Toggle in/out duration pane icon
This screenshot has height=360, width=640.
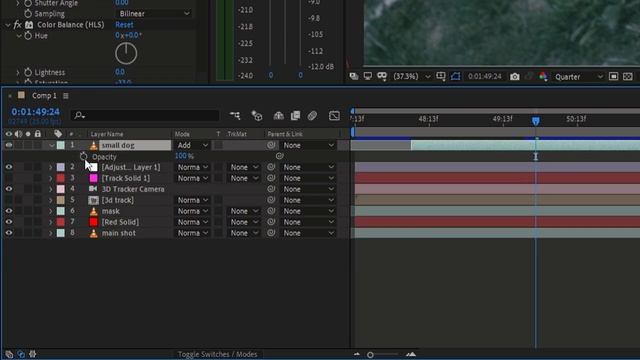33,354
